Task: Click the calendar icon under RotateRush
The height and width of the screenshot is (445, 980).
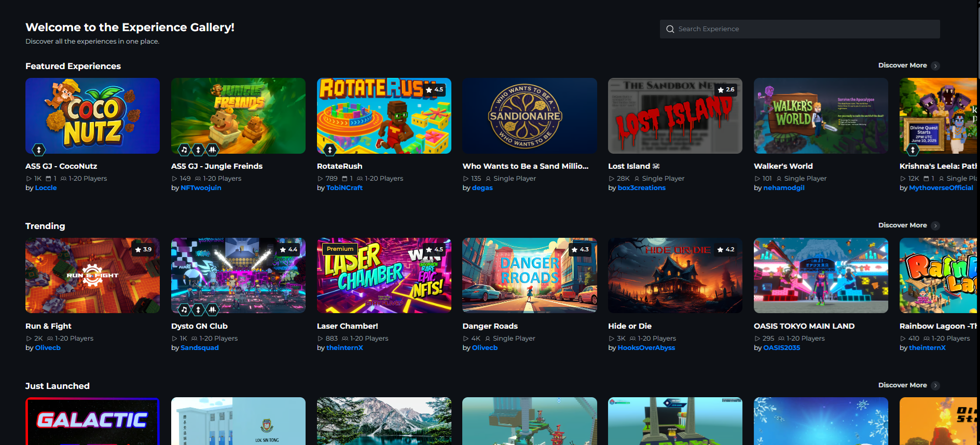Action: 344,179
